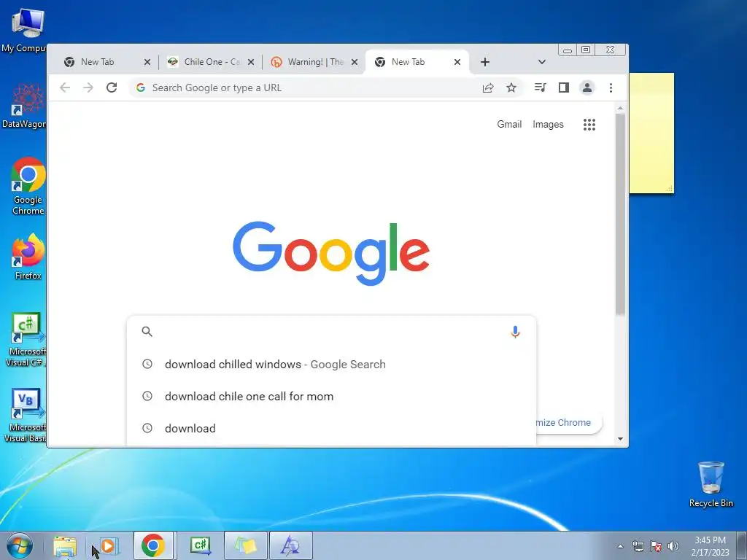The height and width of the screenshot is (560, 747).
Task: Select the Firefox desktop shortcut
Action: [28, 257]
